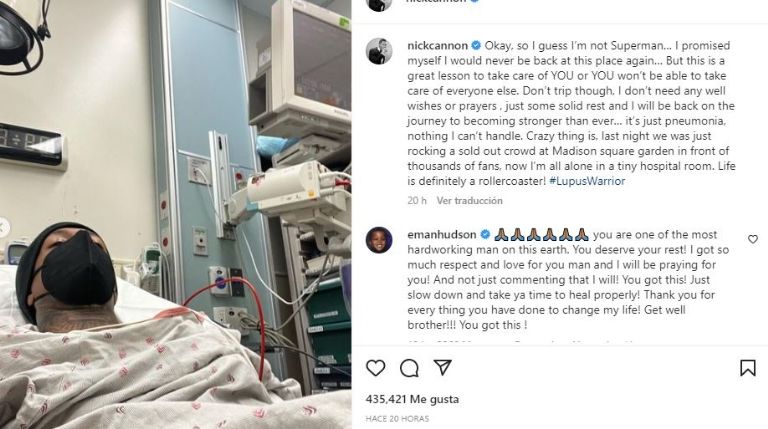
Task: Click nickcannon's verified badge
Action: tap(476, 46)
